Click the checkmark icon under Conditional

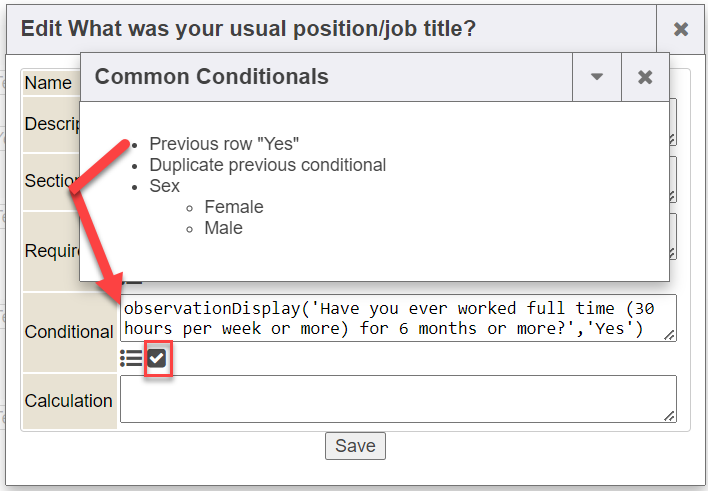pos(157,358)
